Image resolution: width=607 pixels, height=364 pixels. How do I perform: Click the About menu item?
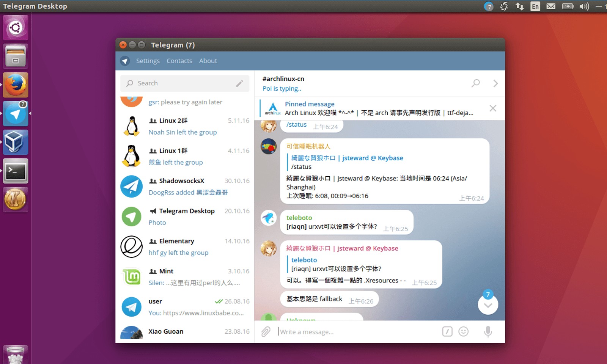[x=208, y=61]
